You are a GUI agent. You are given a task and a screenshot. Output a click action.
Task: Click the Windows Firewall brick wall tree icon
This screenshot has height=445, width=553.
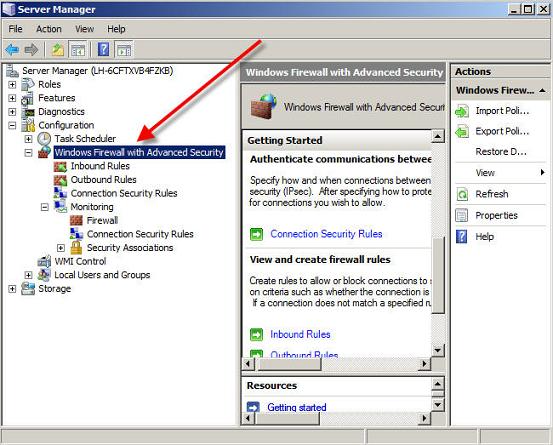(x=44, y=152)
